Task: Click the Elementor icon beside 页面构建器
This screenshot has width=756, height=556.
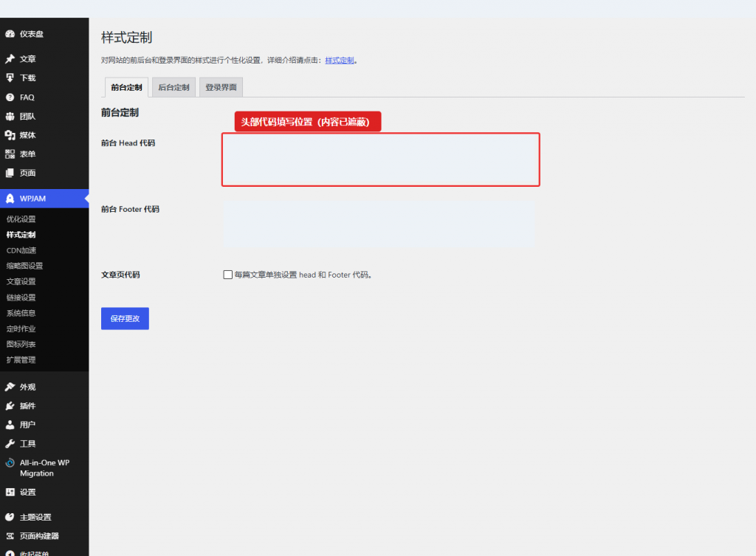Action: [x=10, y=536]
